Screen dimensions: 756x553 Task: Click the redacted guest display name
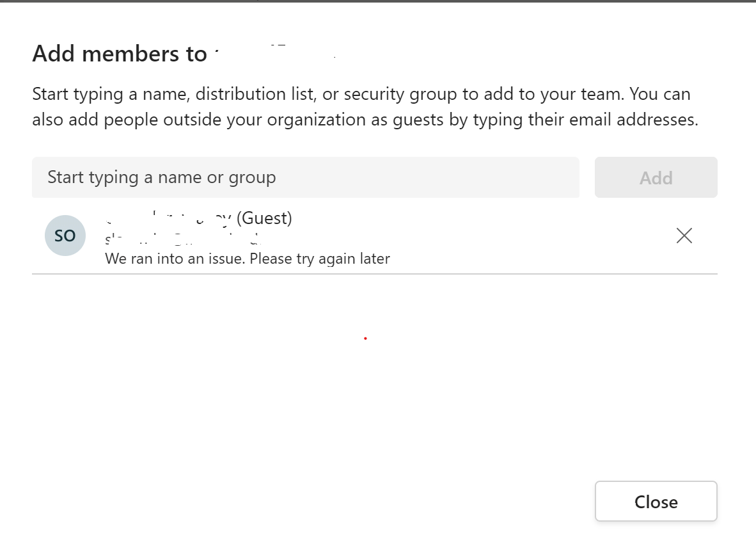[169, 218]
